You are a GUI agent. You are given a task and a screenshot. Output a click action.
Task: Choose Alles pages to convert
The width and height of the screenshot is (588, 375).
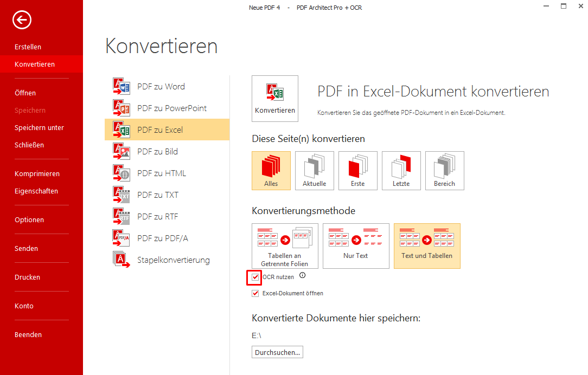coord(271,171)
